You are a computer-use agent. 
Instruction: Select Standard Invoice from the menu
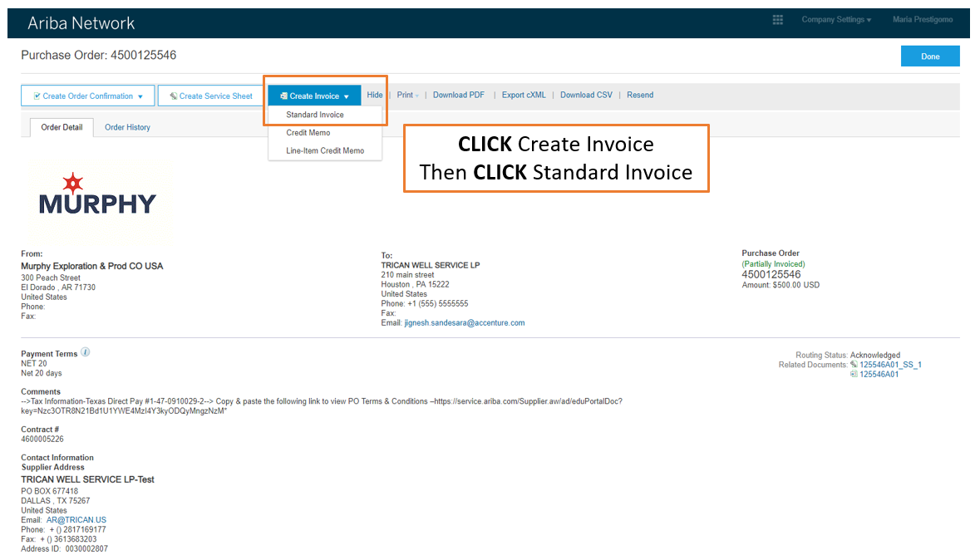[315, 115]
